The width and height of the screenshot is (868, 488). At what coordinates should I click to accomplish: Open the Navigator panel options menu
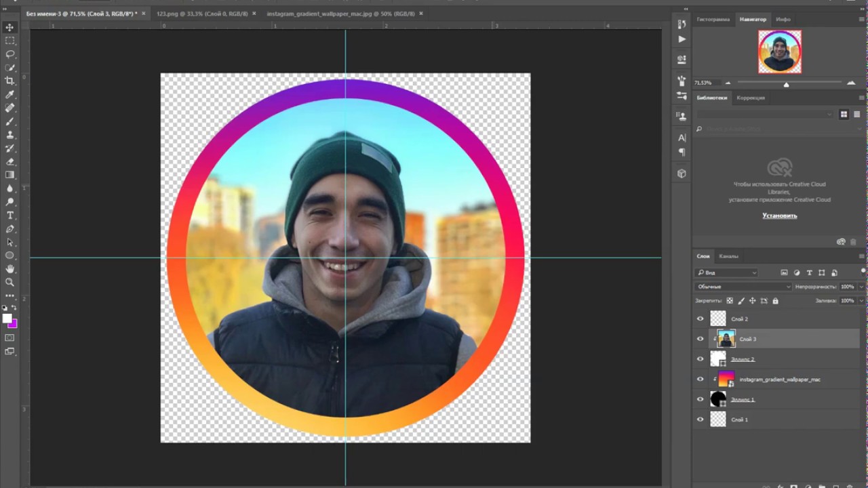pos(861,19)
